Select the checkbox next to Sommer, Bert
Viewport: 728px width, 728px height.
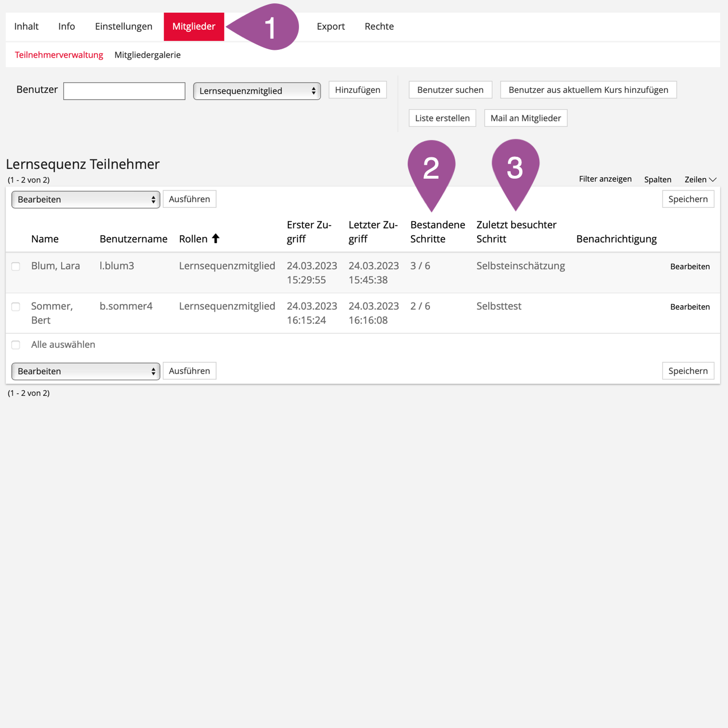click(16, 307)
